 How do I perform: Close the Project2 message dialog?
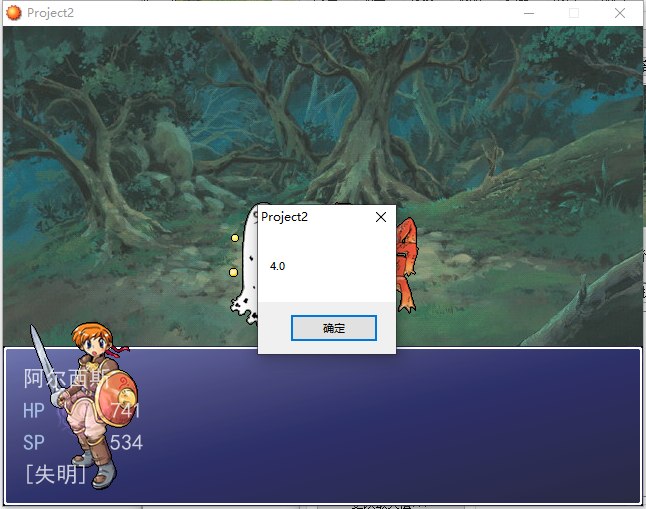pyautogui.click(x=381, y=217)
